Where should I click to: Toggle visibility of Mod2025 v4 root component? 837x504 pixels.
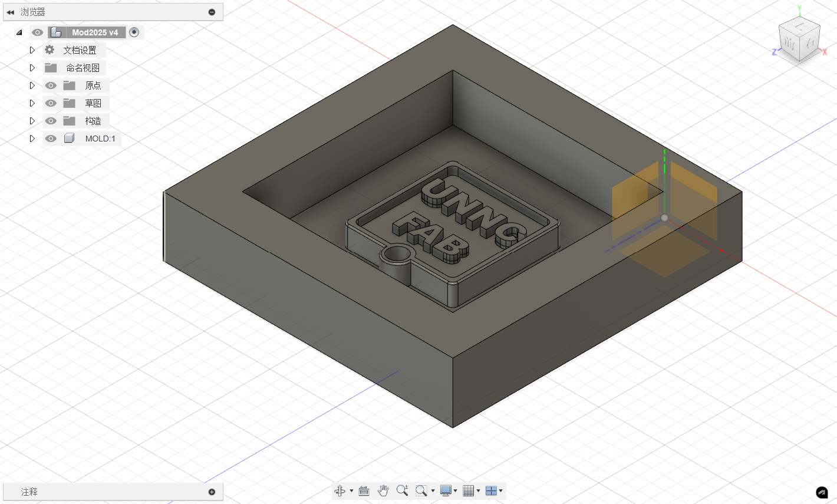click(37, 32)
